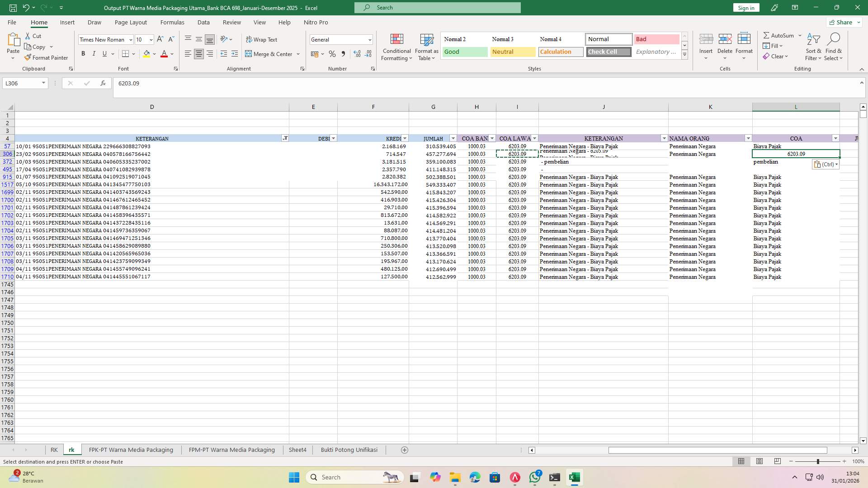
Task: Toggle underline formatting
Action: coord(104,53)
